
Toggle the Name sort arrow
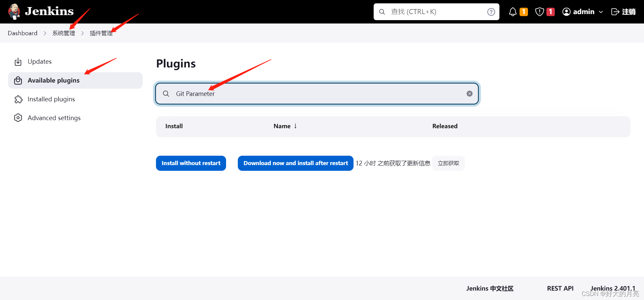pos(296,126)
